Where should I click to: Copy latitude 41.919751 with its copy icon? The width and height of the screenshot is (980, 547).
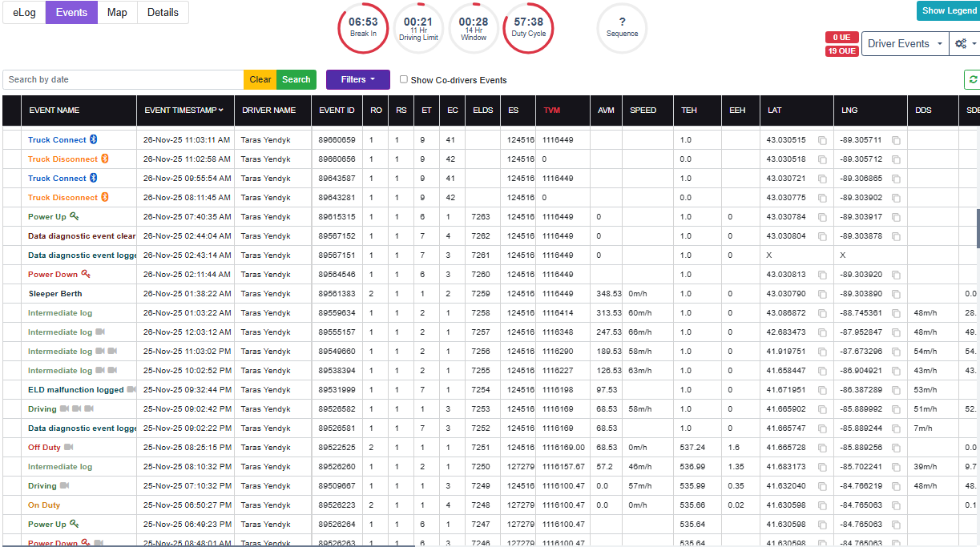822,352
